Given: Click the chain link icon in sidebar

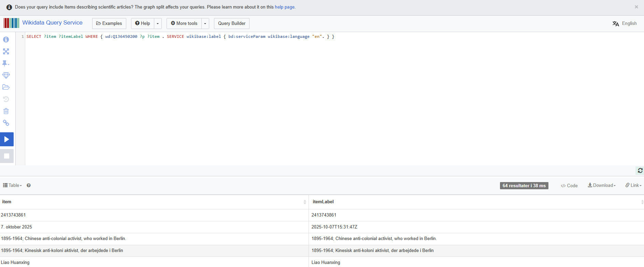Looking at the screenshot, I should point(6,123).
